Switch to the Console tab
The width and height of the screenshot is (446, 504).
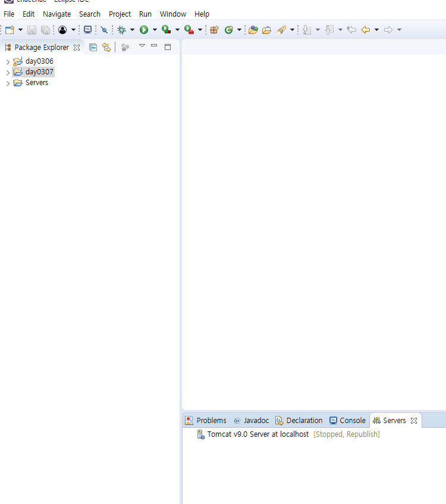353,421
